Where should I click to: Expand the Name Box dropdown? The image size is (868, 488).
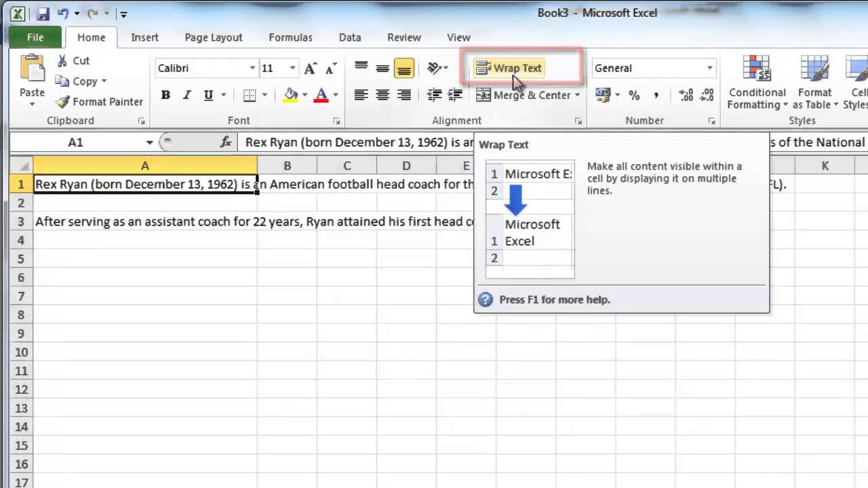pyautogui.click(x=149, y=142)
